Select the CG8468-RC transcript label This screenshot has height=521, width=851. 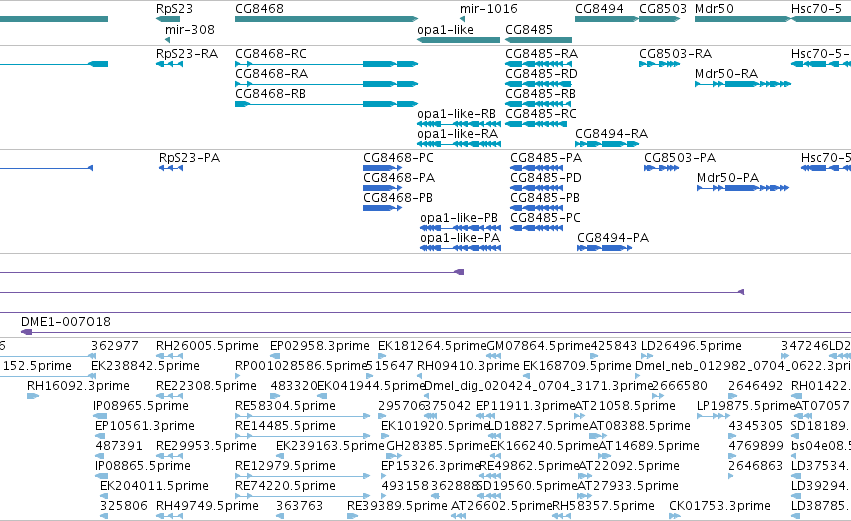(x=271, y=54)
